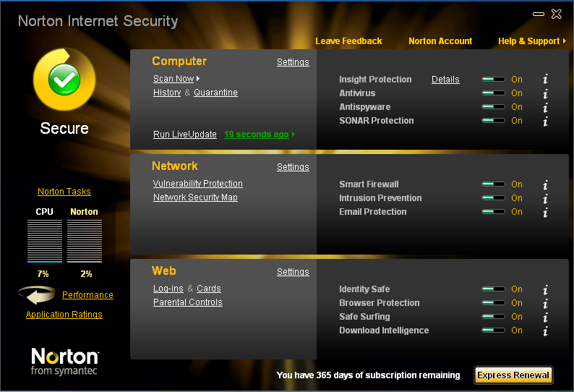
Task: Click the Web section heading
Action: point(164,270)
